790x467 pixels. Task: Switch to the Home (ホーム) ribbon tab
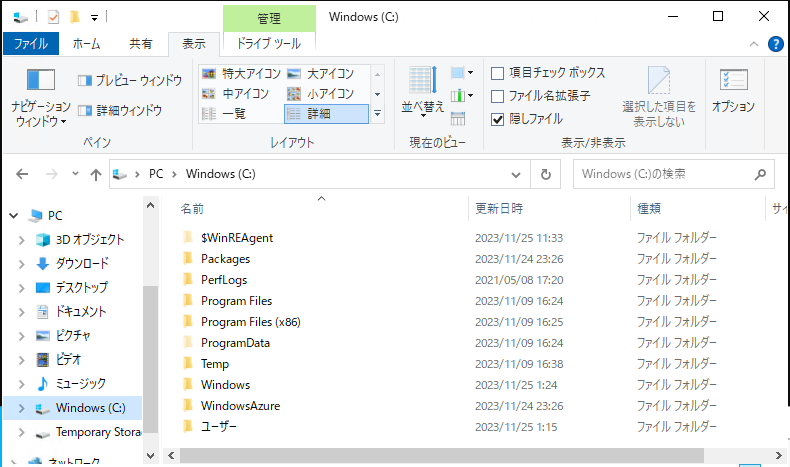point(86,44)
